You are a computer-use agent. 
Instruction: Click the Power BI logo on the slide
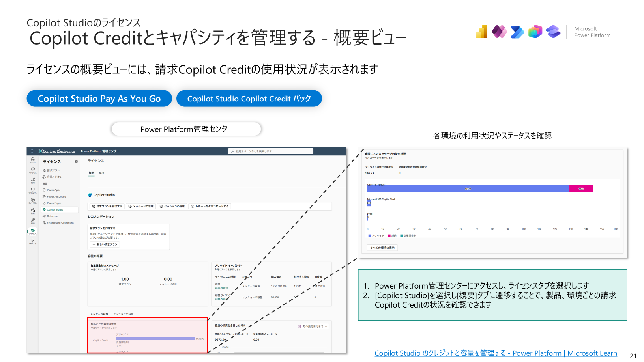click(481, 32)
